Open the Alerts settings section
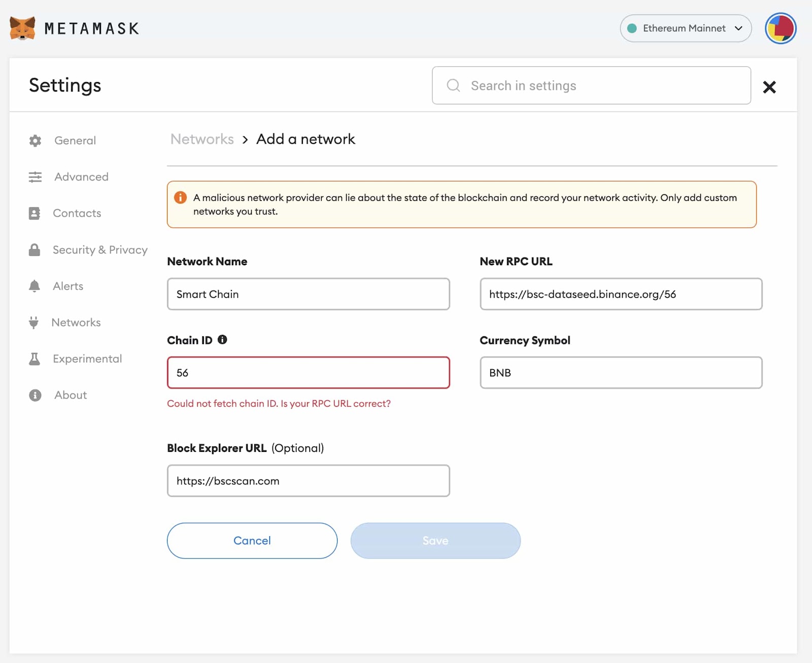The image size is (812, 663). click(68, 286)
